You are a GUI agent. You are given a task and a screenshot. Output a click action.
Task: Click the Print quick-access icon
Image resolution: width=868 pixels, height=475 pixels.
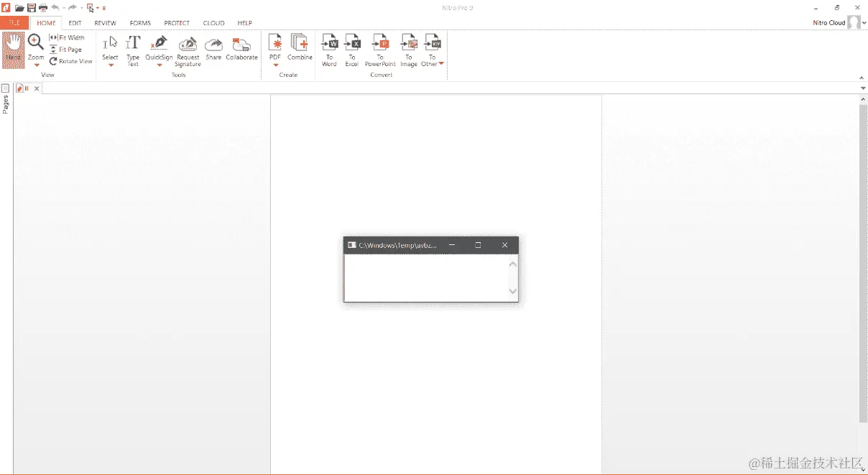tap(43, 8)
